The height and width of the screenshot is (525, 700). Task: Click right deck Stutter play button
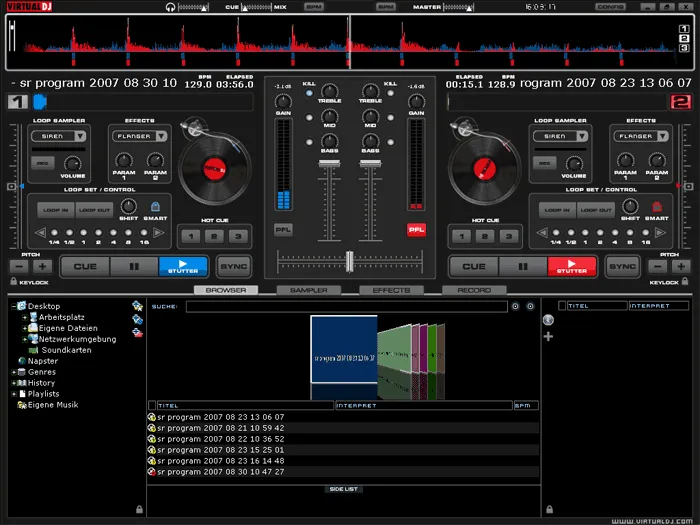point(571,267)
